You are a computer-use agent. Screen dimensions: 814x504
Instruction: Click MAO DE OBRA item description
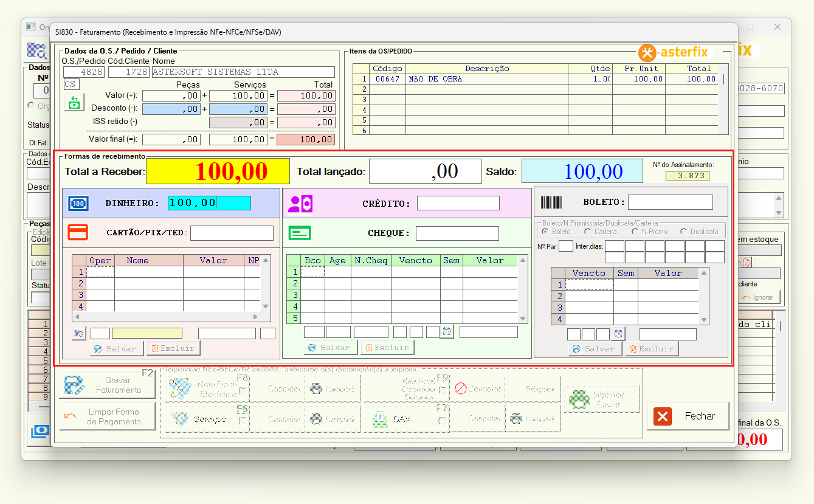pos(487,79)
